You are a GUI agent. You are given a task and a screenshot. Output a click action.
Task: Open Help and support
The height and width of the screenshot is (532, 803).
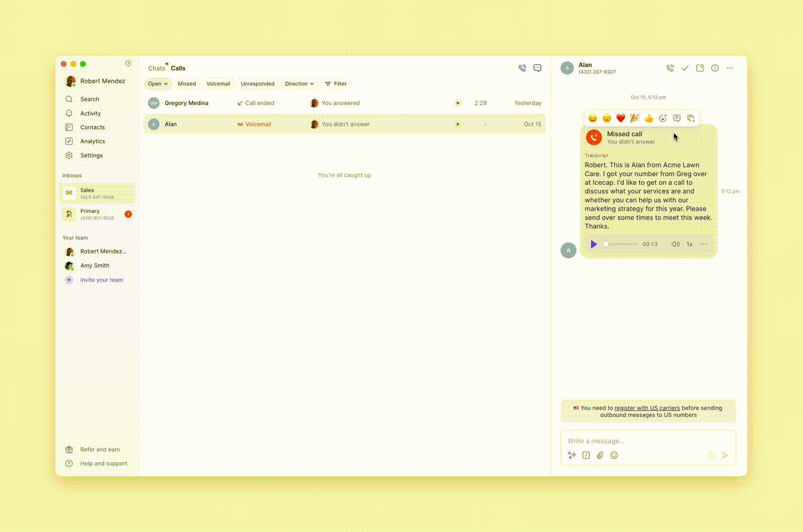(97, 464)
